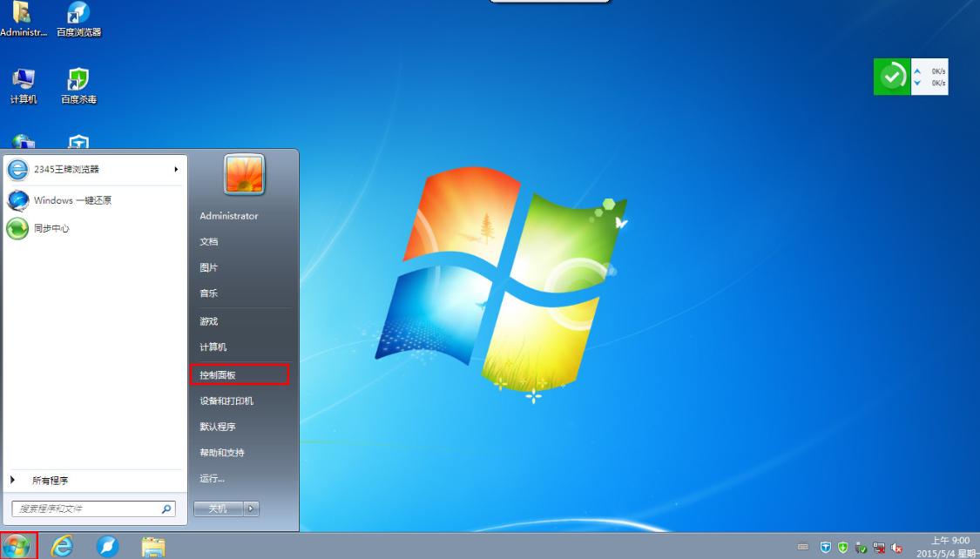Screen dimensions: 980x559
Task: Launch Internet Explorer from the taskbar
Action: (61, 548)
